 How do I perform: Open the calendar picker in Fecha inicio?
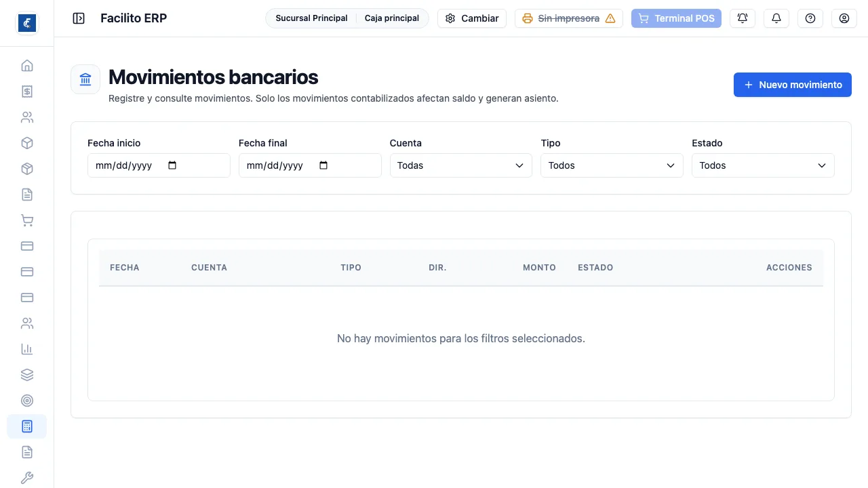(172, 165)
